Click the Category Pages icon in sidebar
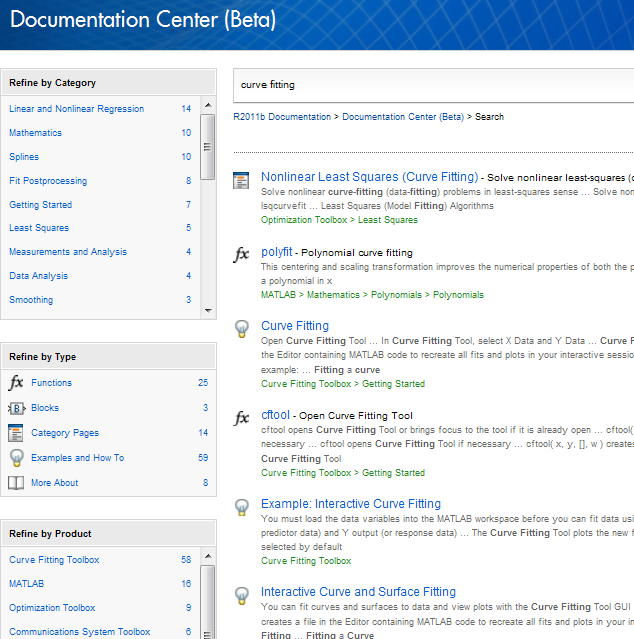634x639 pixels. pos(16,433)
